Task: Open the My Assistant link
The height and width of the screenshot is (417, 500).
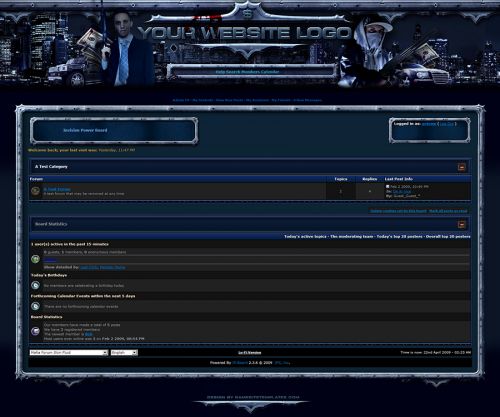Action: coord(257,100)
